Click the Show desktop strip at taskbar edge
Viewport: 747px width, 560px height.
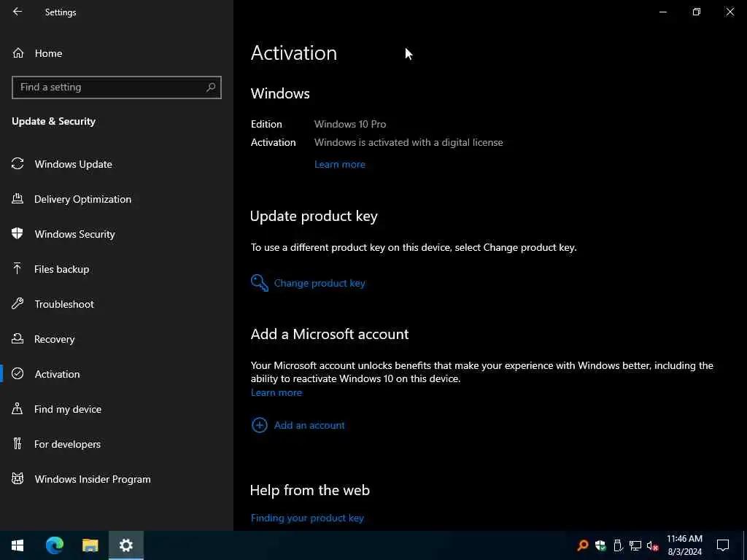pos(744,545)
